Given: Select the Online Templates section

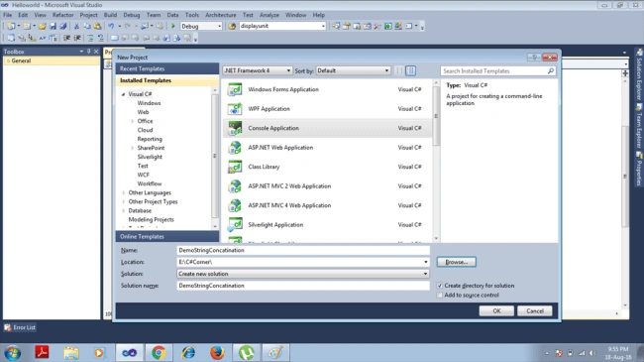Looking at the screenshot, I should click(167, 236).
